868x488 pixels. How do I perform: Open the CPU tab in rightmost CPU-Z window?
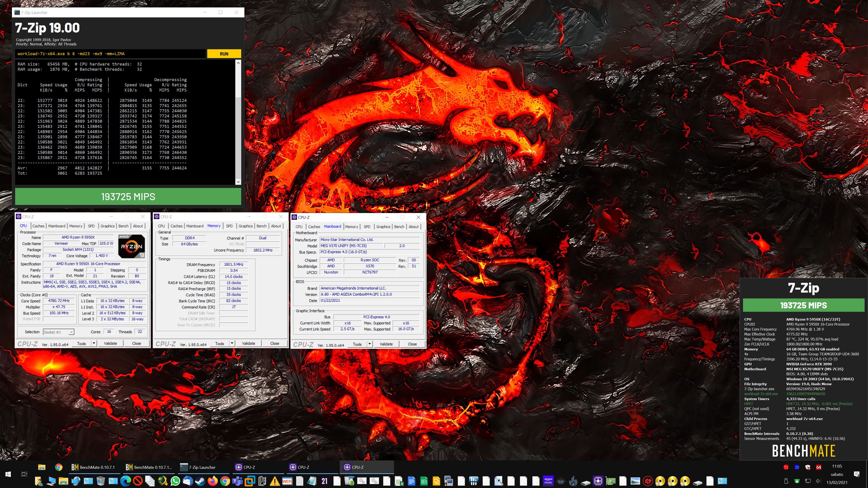[x=299, y=227]
